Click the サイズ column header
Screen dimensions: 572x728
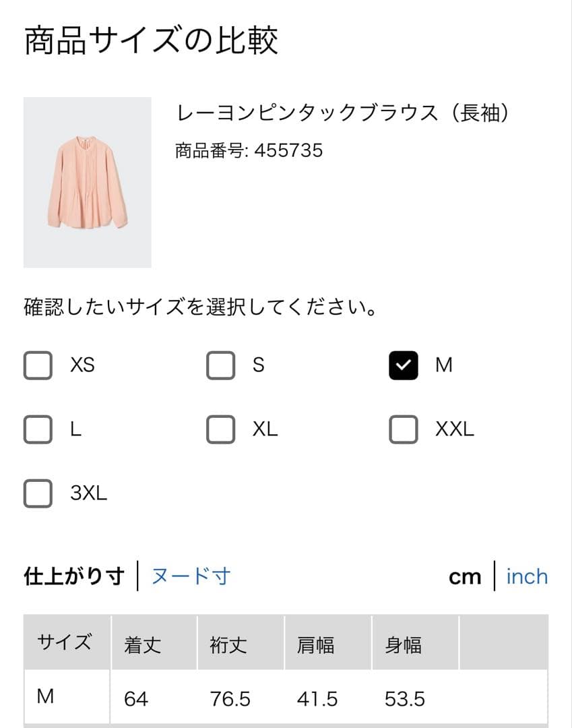65,642
